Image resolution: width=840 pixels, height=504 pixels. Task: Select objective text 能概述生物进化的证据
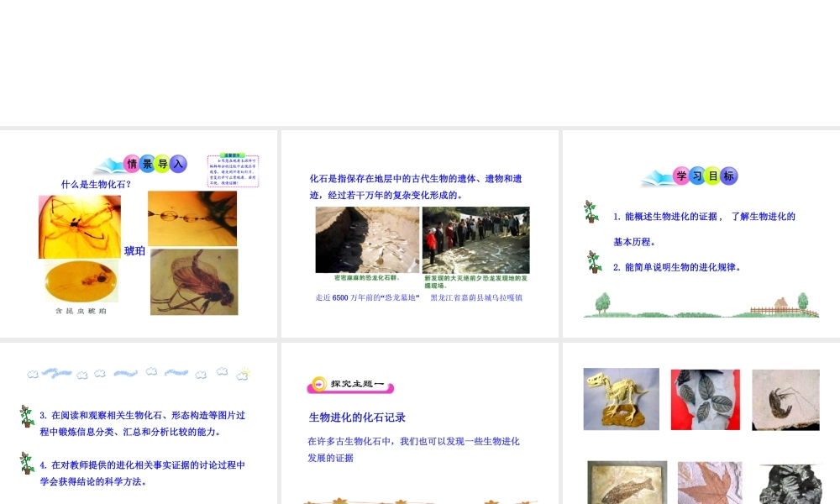(x=704, y=228)
